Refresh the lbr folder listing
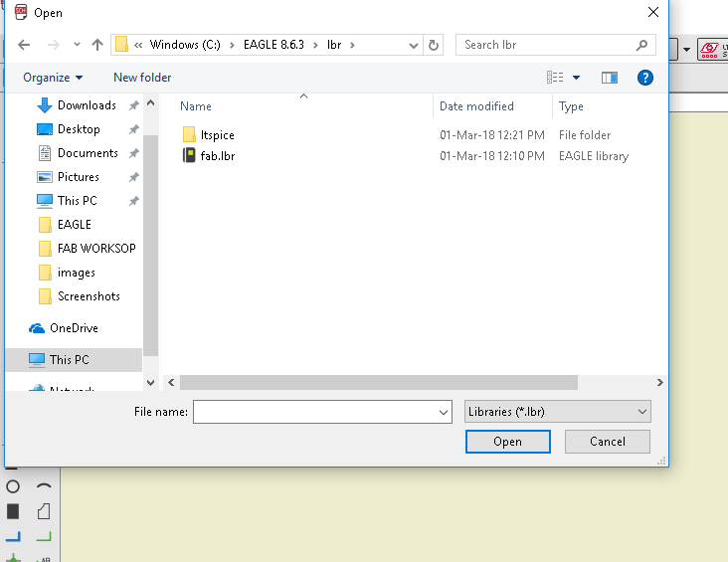This screenshot has width=728, height=562. pyautogui.click(x=434, y=45)
